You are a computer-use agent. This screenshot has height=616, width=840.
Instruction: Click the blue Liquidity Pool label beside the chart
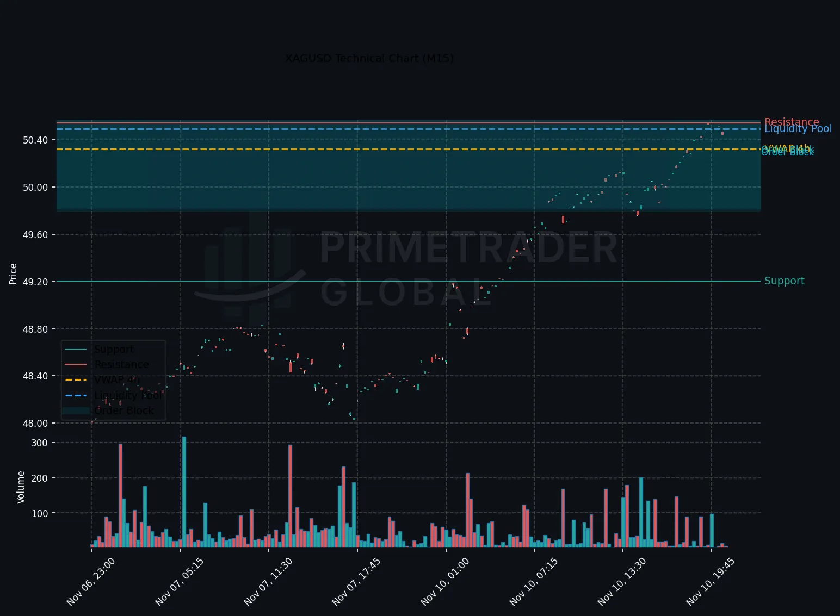(x=798, y=129)
